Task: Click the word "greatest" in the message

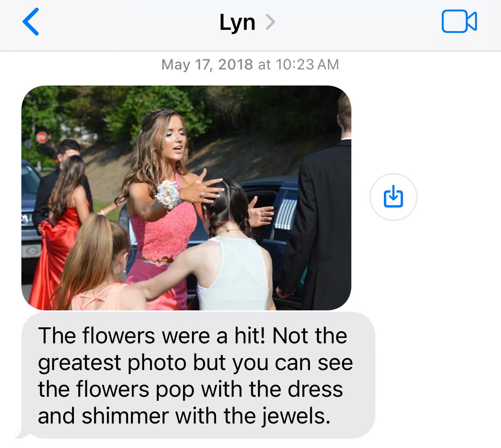Action: pyautogui.click(x=80, y=364)
